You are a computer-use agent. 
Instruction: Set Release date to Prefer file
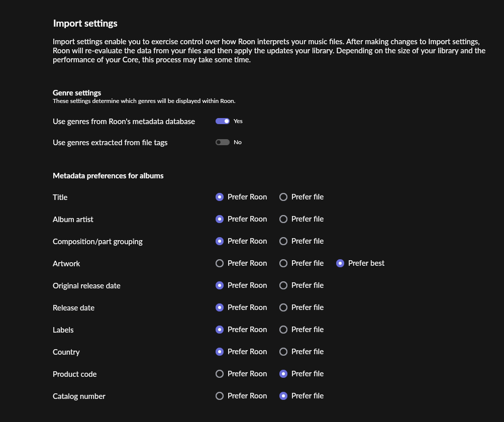click(x=283, y=307)
